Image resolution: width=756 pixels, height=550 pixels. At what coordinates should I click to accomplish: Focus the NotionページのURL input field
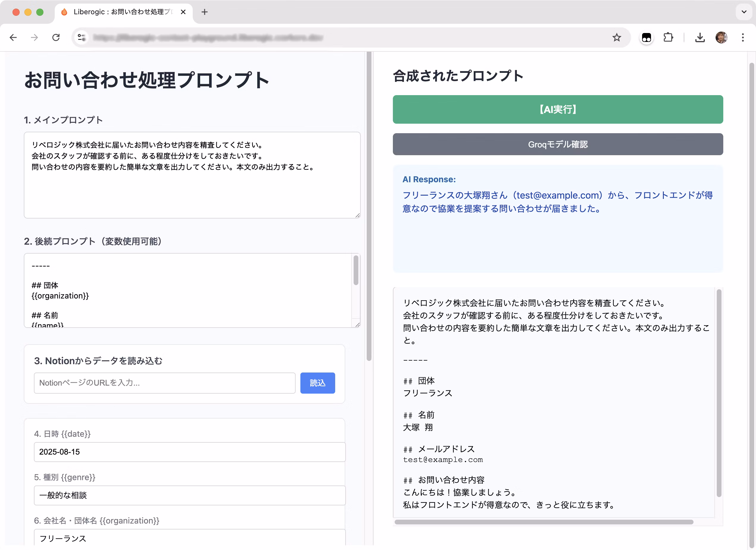tap(165, 383)
